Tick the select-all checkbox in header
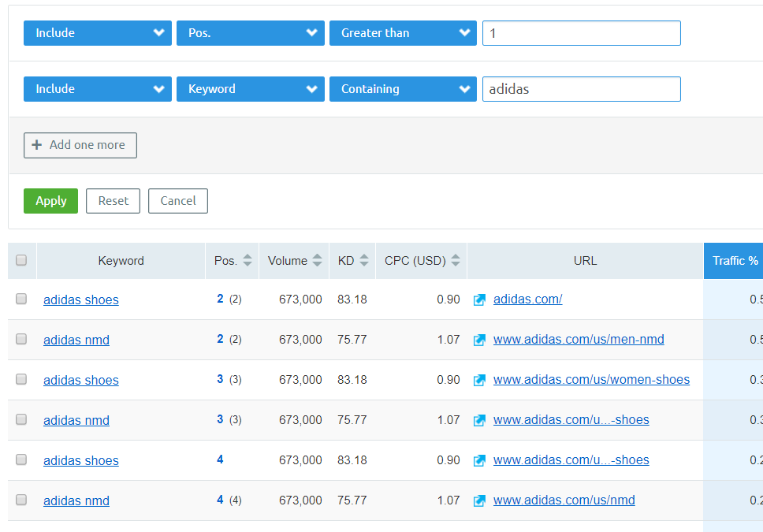The width and height of the screenshot is (763, 532). pyautogui.click(x=21, y=260)
